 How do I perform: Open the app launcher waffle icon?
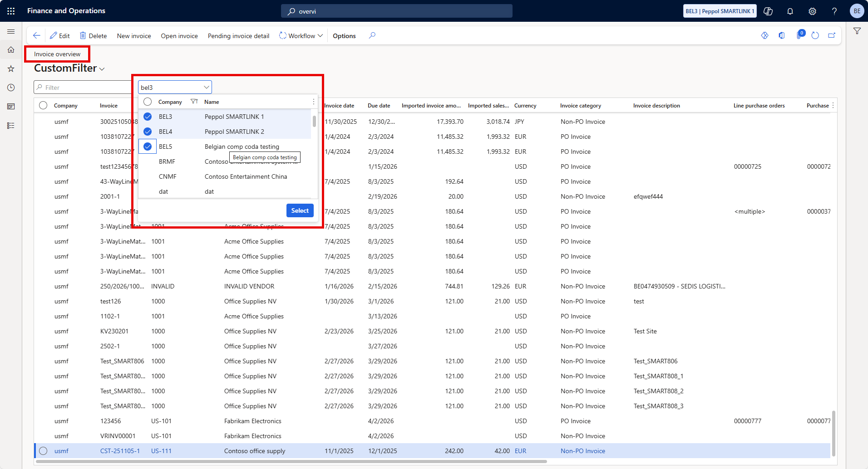pyautogui.click(x=11, y=11)
